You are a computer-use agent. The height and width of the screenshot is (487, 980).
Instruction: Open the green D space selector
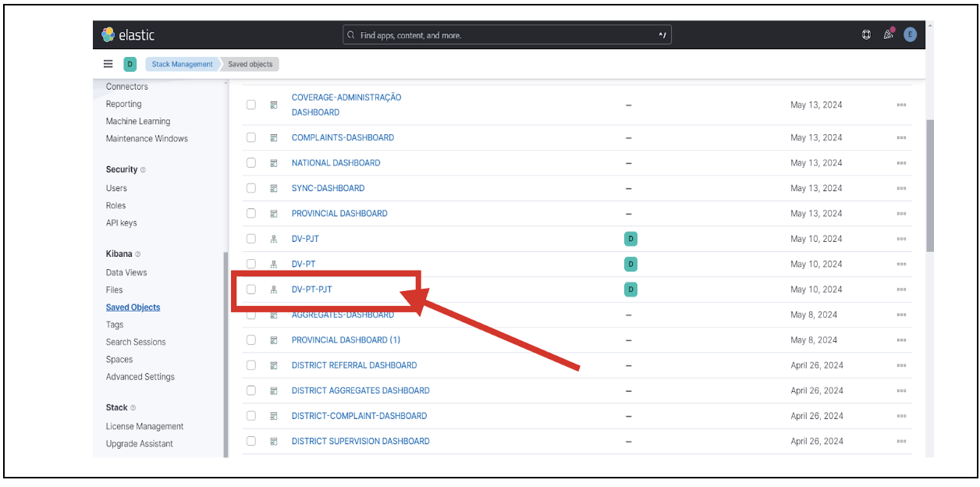coord(130,64)
